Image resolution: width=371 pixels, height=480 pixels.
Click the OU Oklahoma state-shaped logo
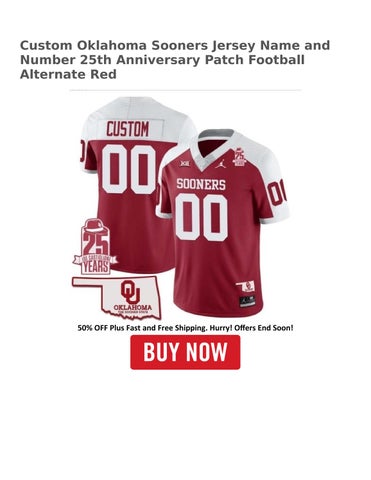(117, 298)
